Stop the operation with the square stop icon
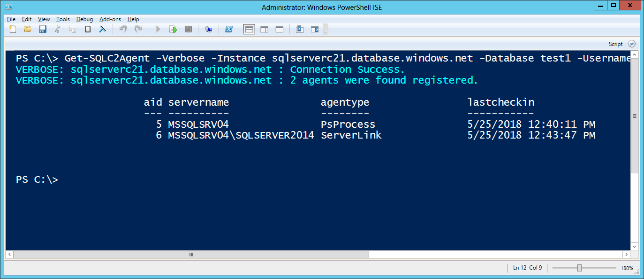 [189, 29]
